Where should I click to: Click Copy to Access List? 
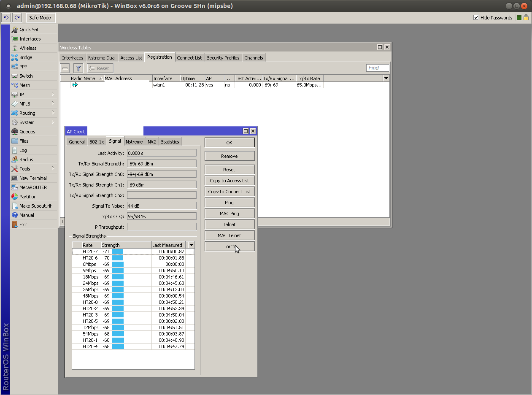[230, 181]
